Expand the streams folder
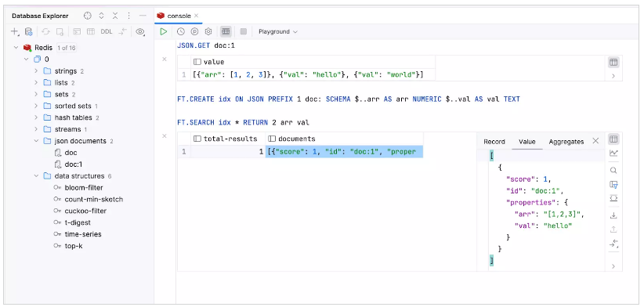The width and height of the screenshot is (644, 307). (36, 129)
